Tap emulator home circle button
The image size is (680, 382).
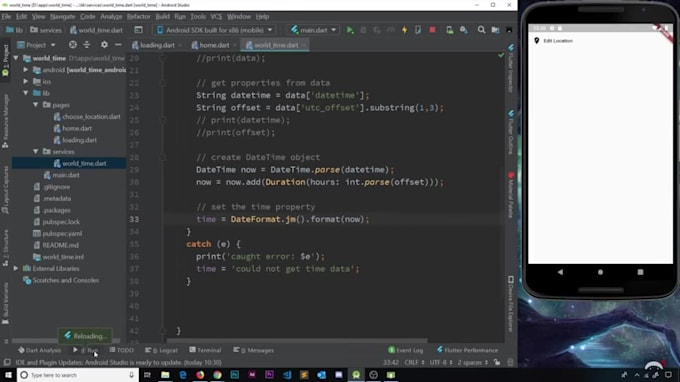pyautogui.click(x=600, y=272)
